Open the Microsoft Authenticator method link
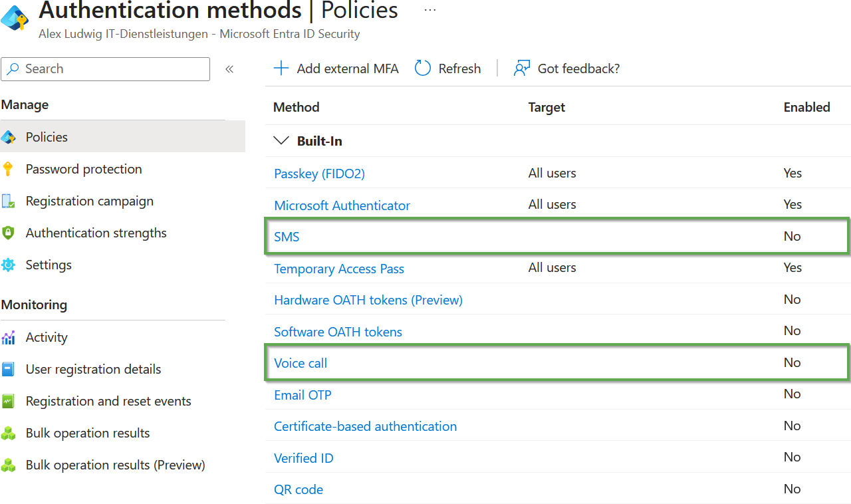This screenshot has width=851, height=504. click(x=342, y=205)
